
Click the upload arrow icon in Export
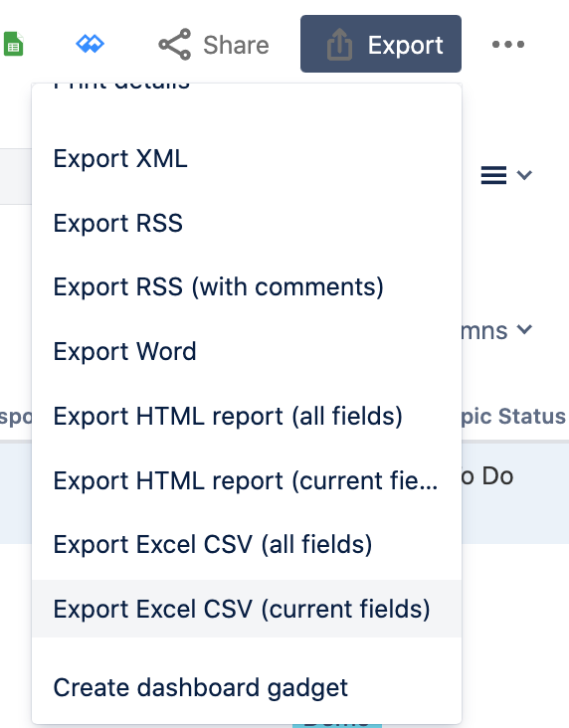pyautogui.click(x=339, y=45)
